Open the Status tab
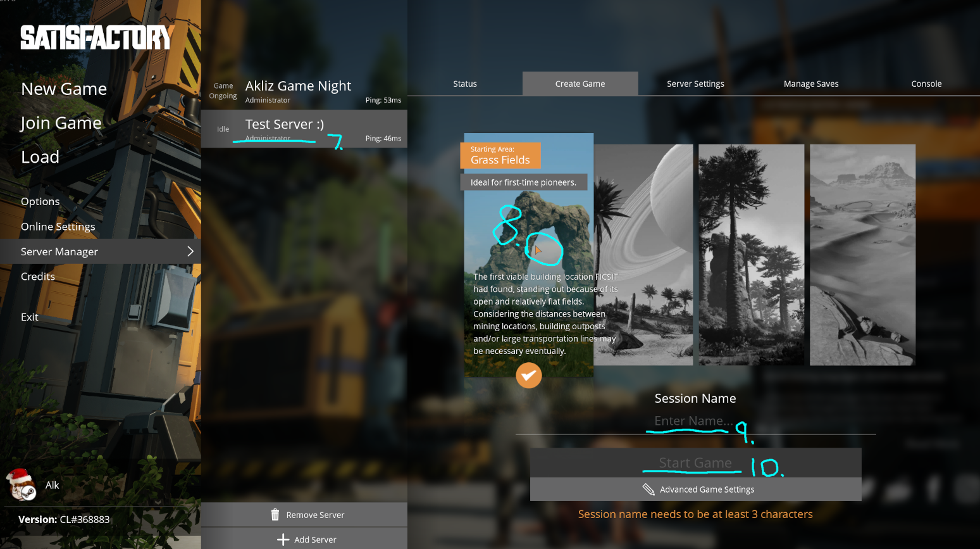 (465, 84)
